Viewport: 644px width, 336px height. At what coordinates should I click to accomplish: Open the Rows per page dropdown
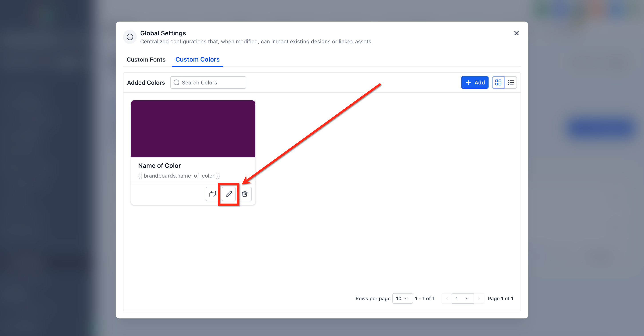pyautogui.click(x=402, y=298)
